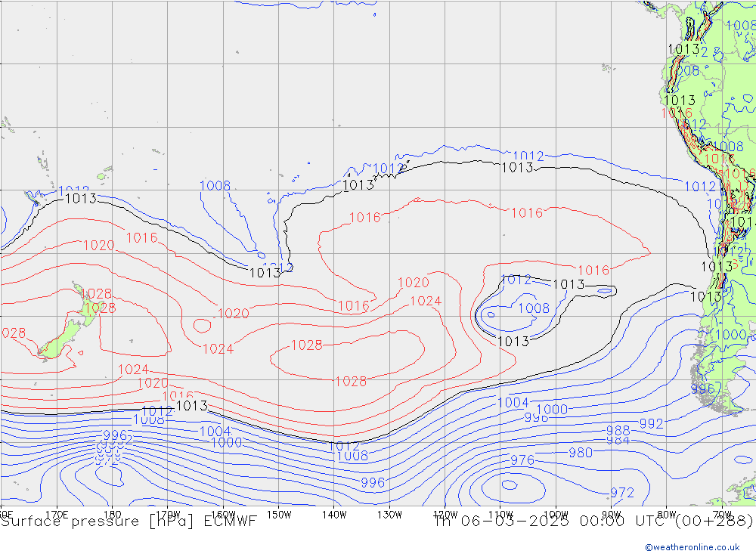Click the 150W longitude axis label
This screenshot has width=756, height=554.
pyautogui.click(x=279, y=515)
